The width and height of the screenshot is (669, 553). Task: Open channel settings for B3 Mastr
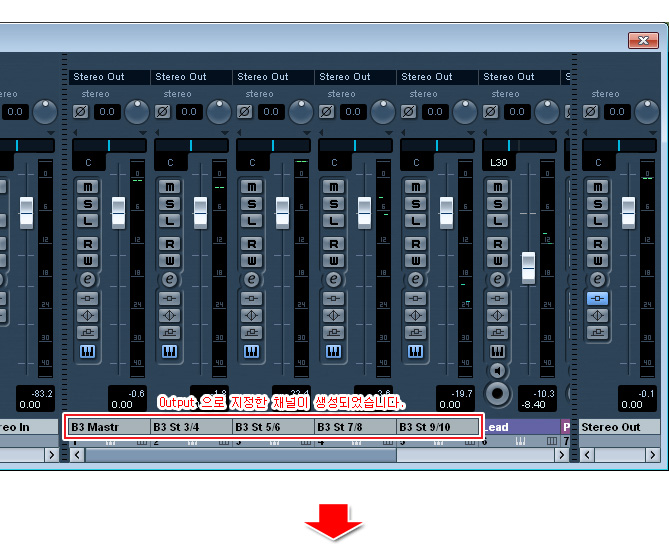click(87, 279)
